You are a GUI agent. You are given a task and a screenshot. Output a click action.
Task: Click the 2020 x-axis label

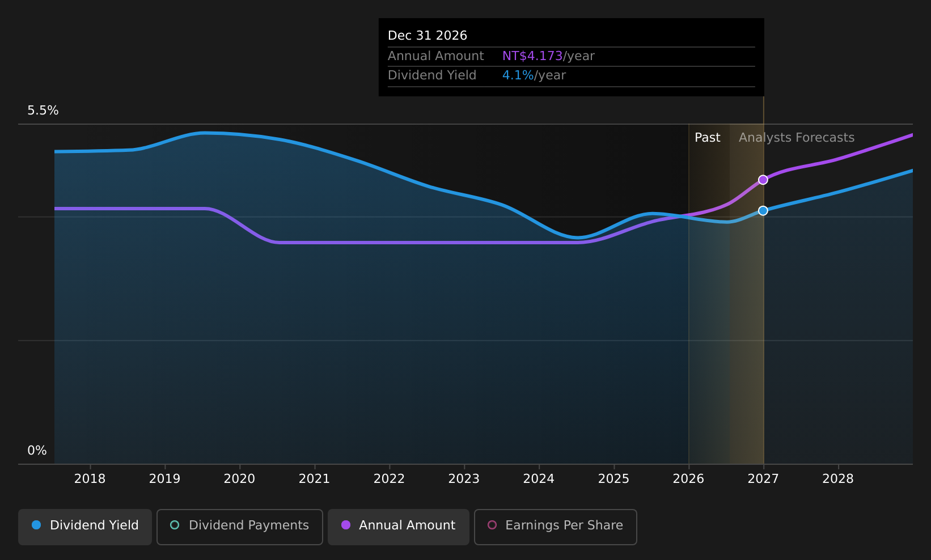[239, 479]
